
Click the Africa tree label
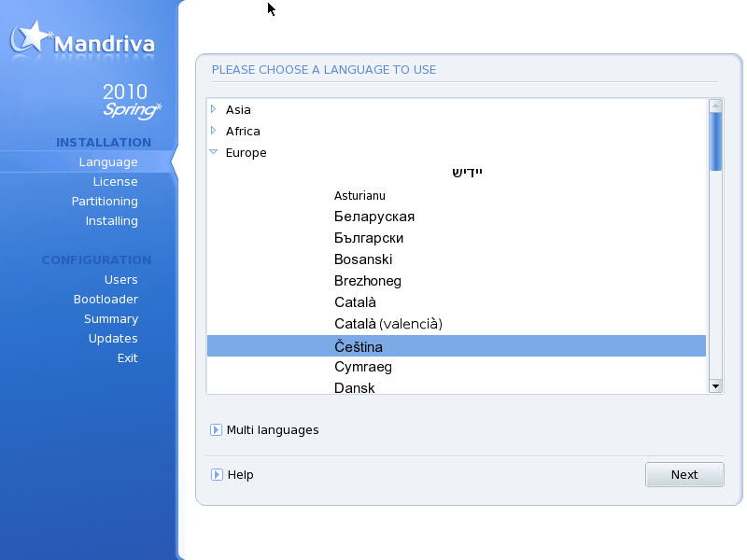tap(243, 131)
